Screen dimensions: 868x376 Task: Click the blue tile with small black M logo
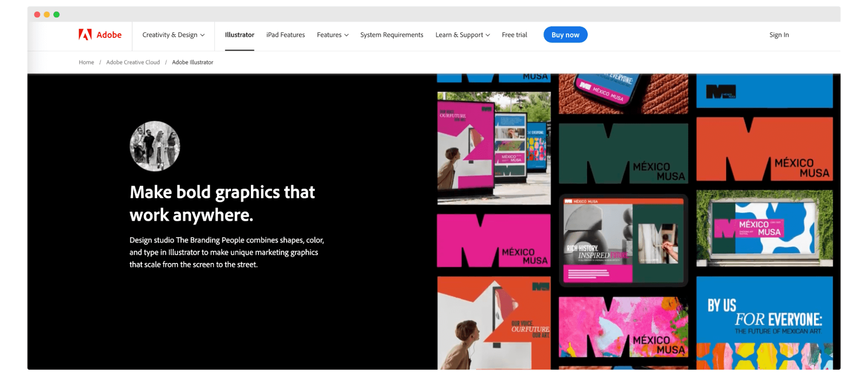(764, 91)
